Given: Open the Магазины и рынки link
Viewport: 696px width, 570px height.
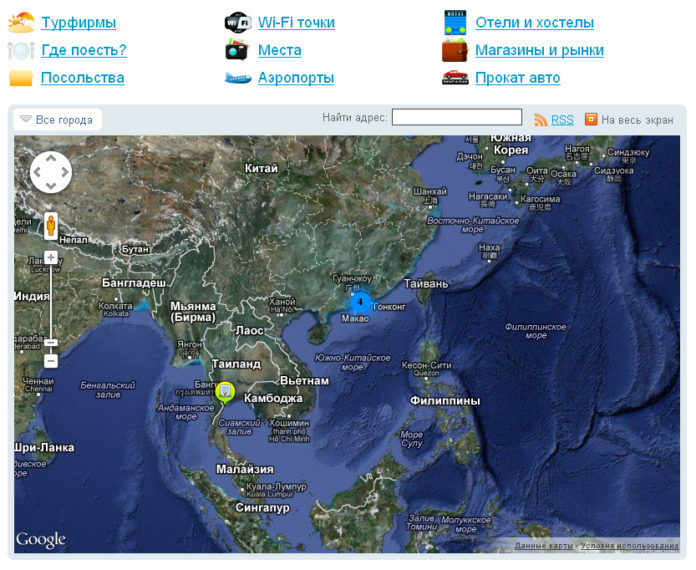Looking at the screenshot, I should click(539, 50).
